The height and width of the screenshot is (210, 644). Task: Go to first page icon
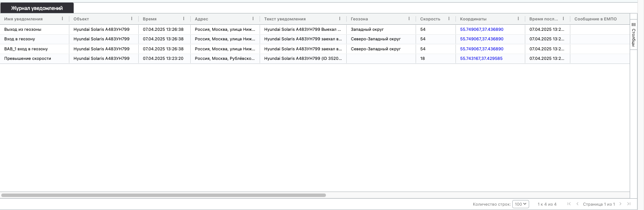[569, 204]
